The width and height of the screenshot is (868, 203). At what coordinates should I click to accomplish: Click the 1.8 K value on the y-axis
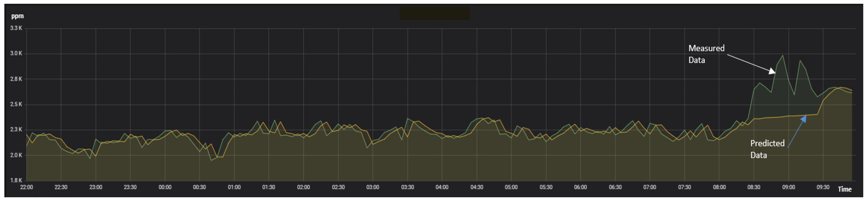point(16,180)
